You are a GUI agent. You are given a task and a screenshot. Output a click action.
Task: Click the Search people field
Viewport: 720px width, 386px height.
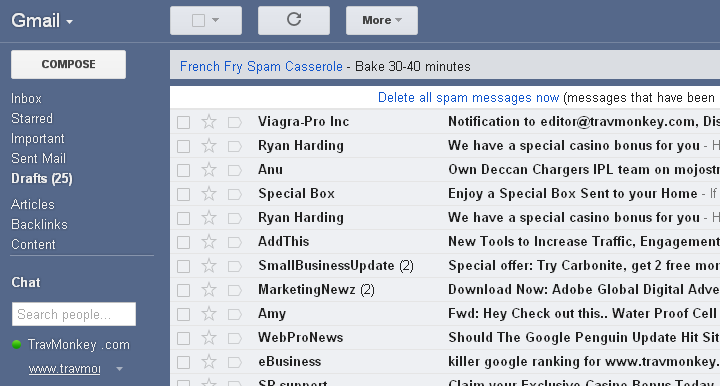pyautogui.click(x=74, y=314)
